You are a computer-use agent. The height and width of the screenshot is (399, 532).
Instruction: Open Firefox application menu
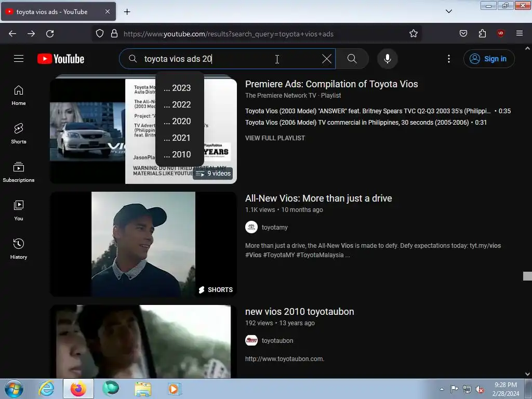click(519, 33)
